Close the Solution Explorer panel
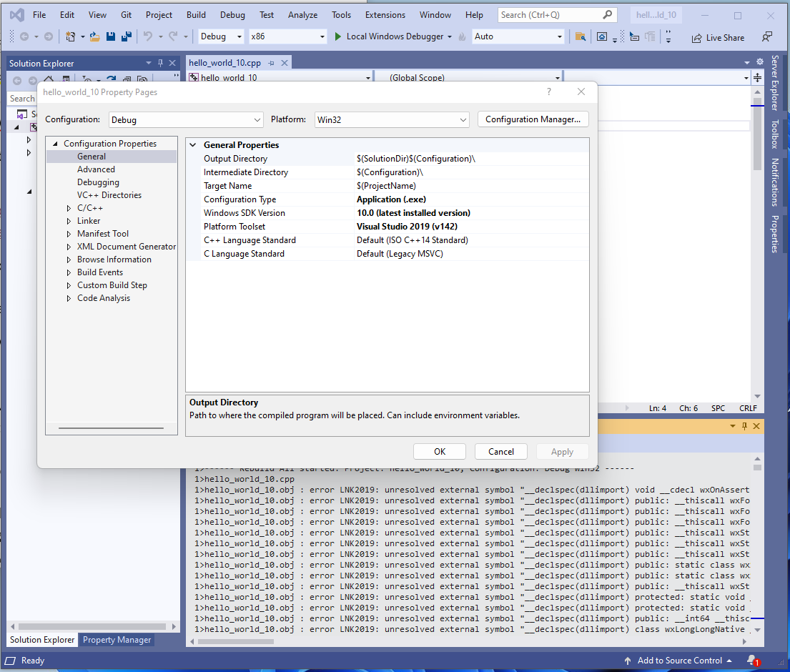This screenshot has width=790, height=672. click(172, 63)
